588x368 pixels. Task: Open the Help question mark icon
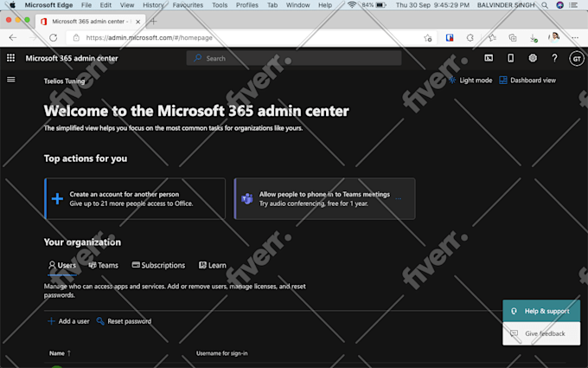[x=554, y=58]
